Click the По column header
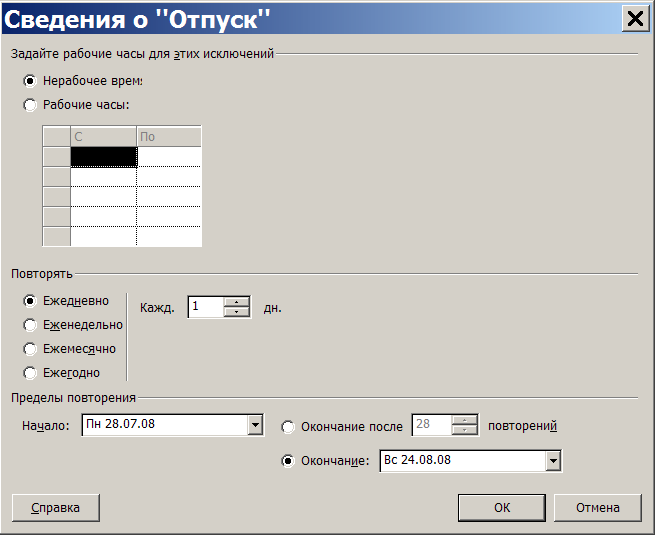 tap(169, 136)
